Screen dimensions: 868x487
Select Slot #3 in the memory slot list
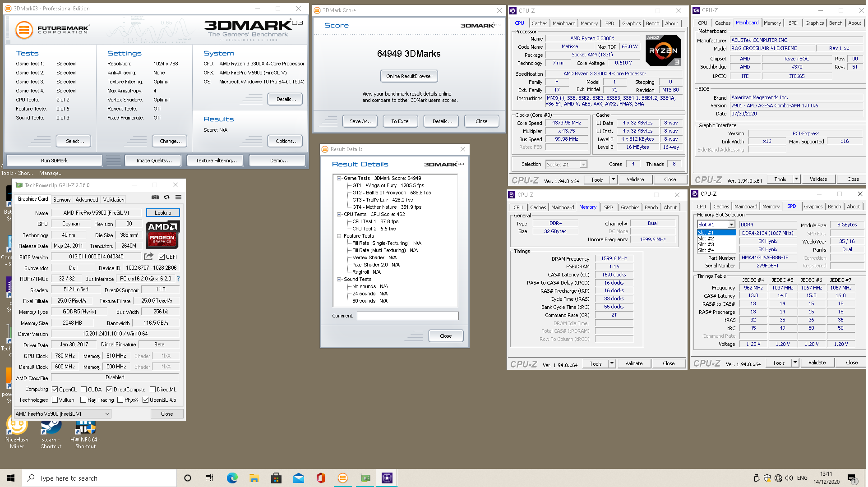pyautogui.click(x=716, y=244)
